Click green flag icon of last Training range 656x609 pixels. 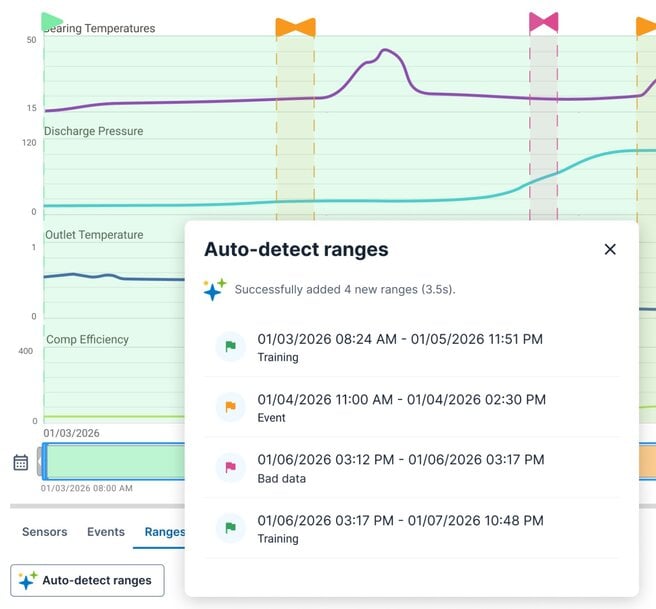(231, 527)
